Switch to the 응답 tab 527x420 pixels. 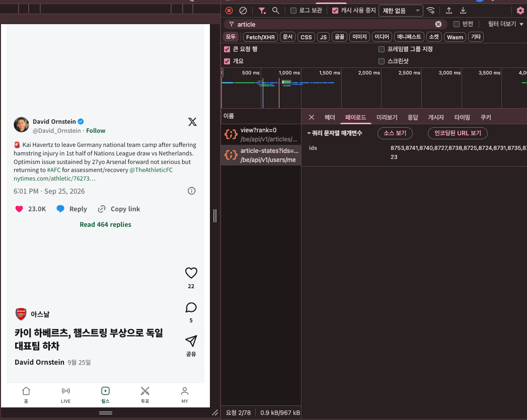(x=413, y=118)
